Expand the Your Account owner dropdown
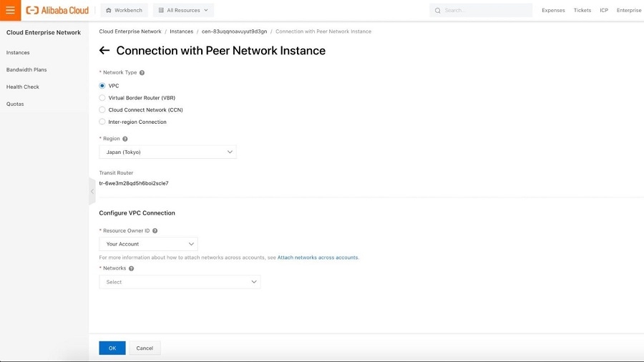This screenshot has width=644, height=362. tap(148, 244)
